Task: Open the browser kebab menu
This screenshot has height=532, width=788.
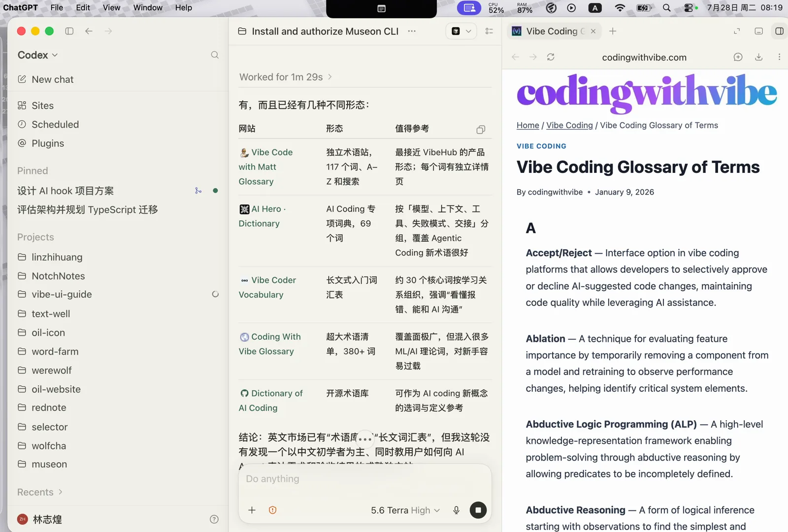Action: pyautogui.click(x=779, y=57)
